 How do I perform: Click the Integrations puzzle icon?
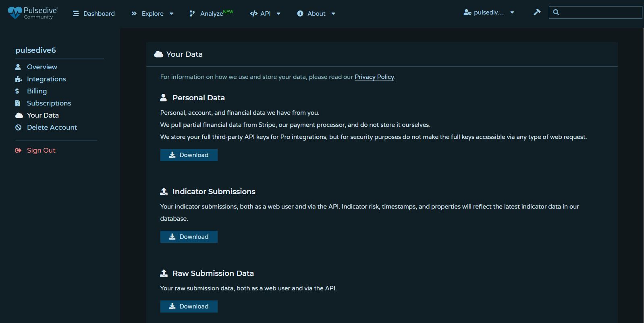19,79
